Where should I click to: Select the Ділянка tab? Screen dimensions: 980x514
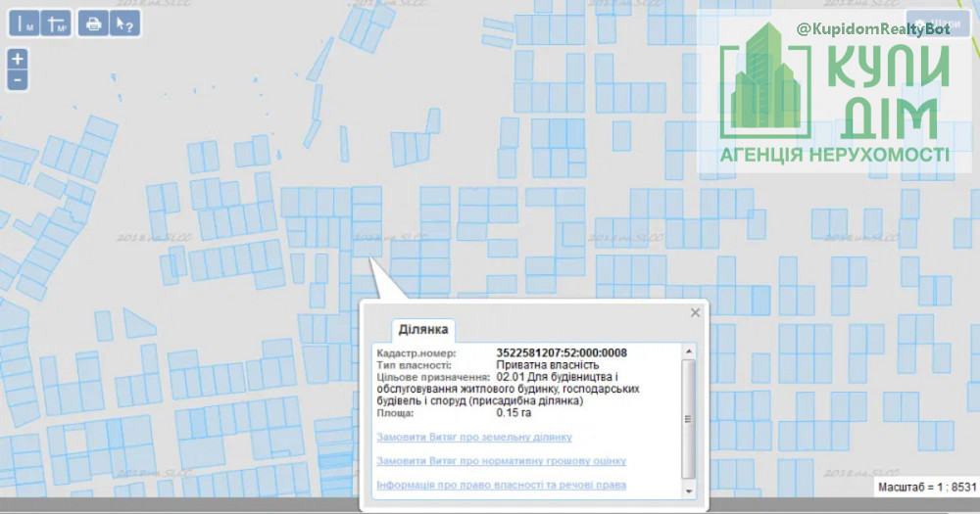pyautogui.click(x=422, y=330)
